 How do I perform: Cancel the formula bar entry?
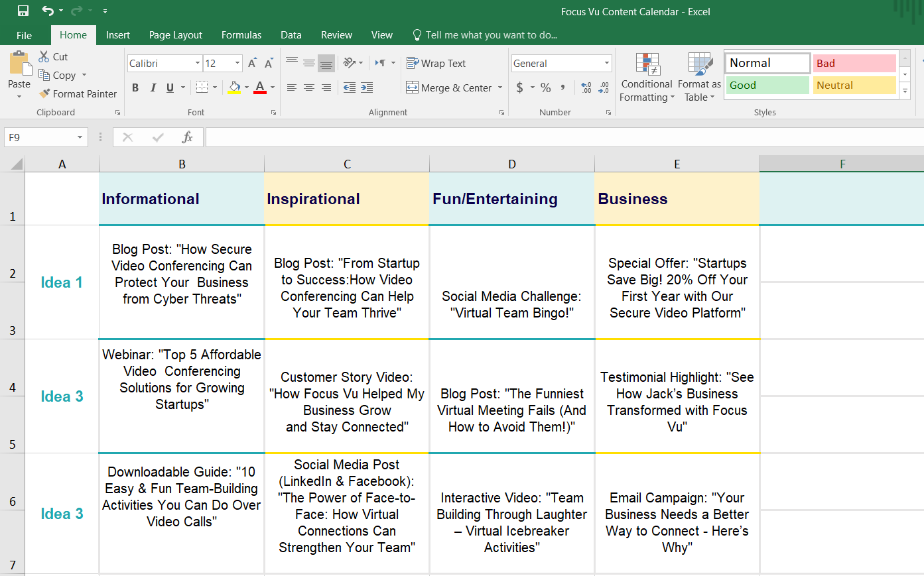(128, 137)
